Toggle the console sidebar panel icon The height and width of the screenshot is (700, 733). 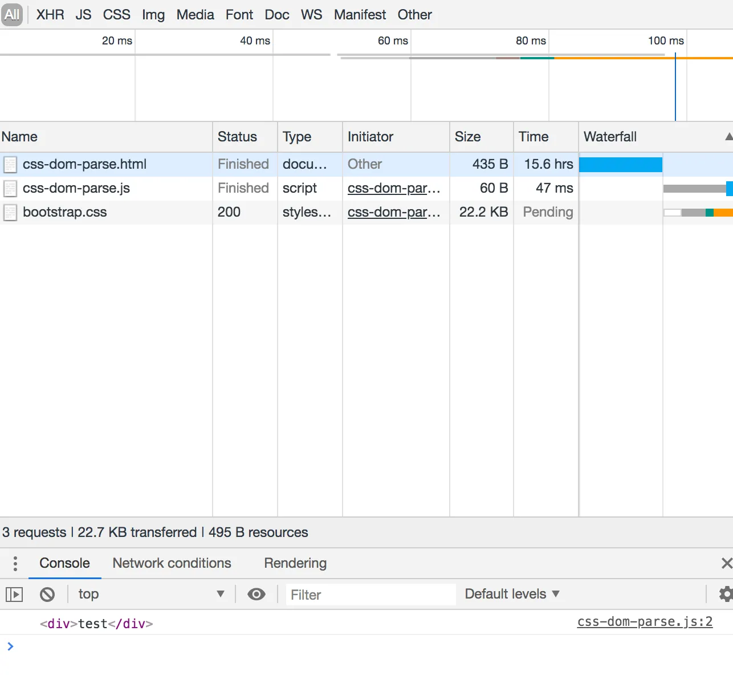point(14,595)
